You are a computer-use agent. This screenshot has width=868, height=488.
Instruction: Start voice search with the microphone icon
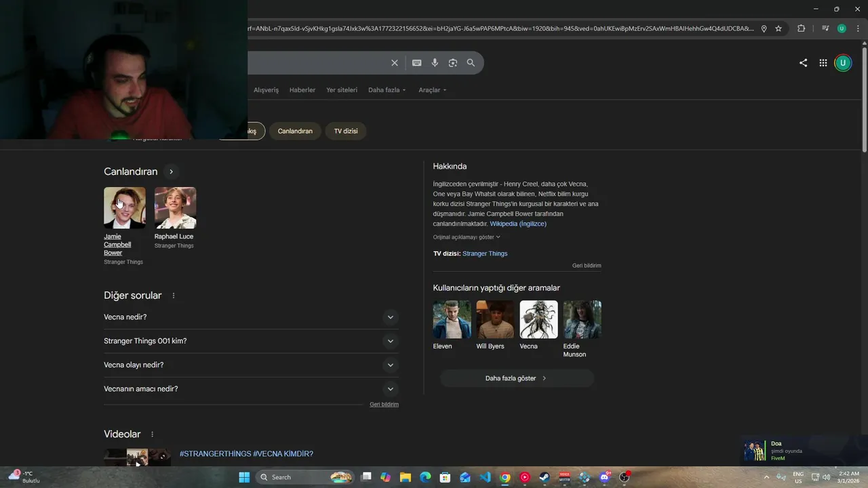tap(435, 63)
